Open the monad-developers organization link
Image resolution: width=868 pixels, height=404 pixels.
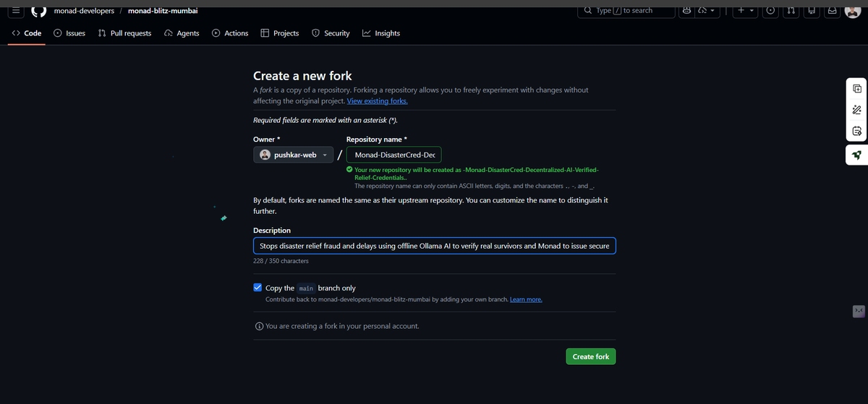point(84,11)
